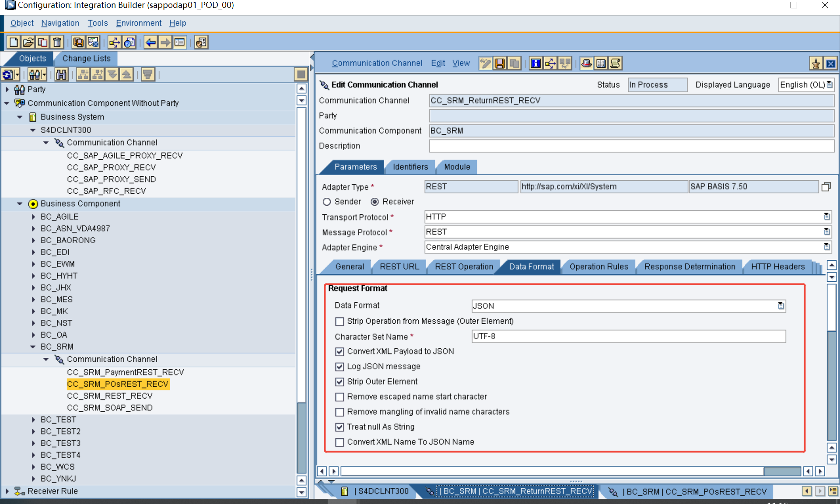
Task: Click the Delete trash can icon
Action: point(57,42)
